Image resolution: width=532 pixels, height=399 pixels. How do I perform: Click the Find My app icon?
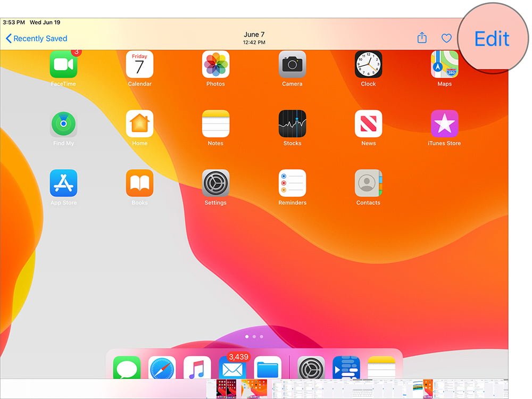63,123
